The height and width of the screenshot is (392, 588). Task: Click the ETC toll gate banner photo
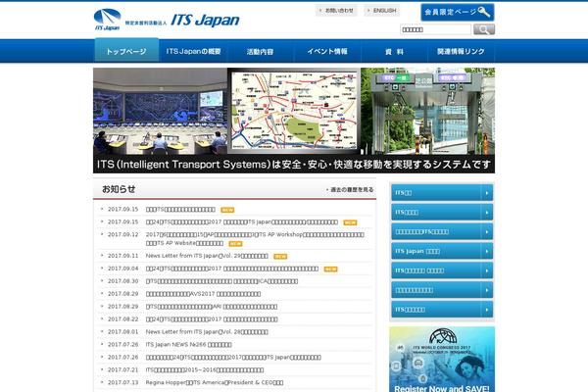(x=428, y=111)
